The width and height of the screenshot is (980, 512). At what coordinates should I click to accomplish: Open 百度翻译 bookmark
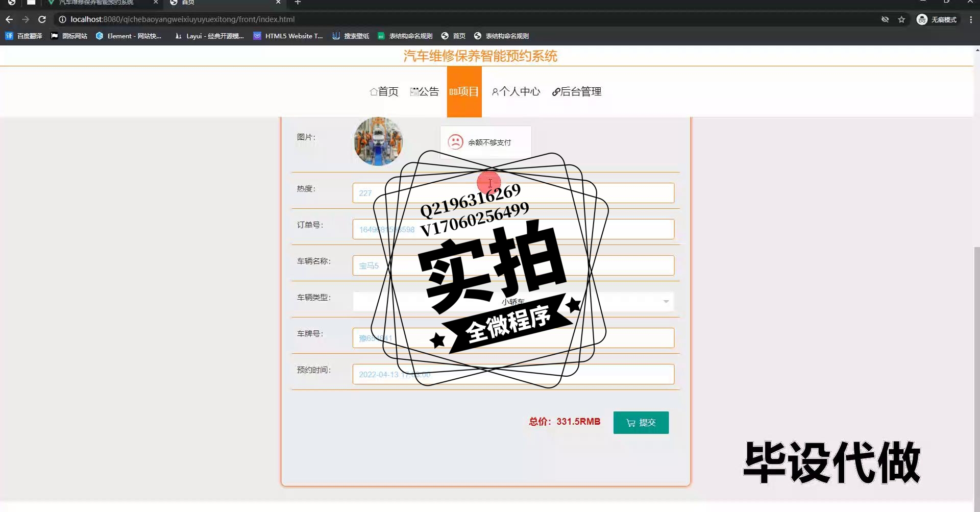(24, 36)
